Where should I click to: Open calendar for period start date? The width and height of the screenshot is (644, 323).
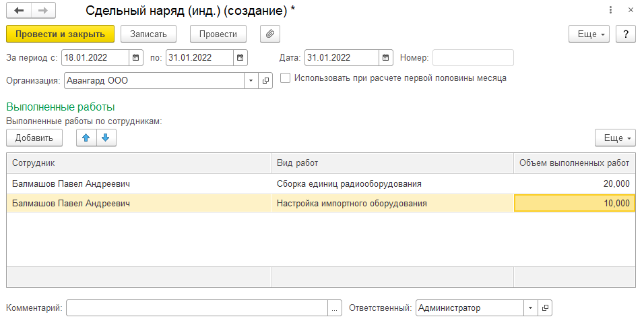pos(136,58)
